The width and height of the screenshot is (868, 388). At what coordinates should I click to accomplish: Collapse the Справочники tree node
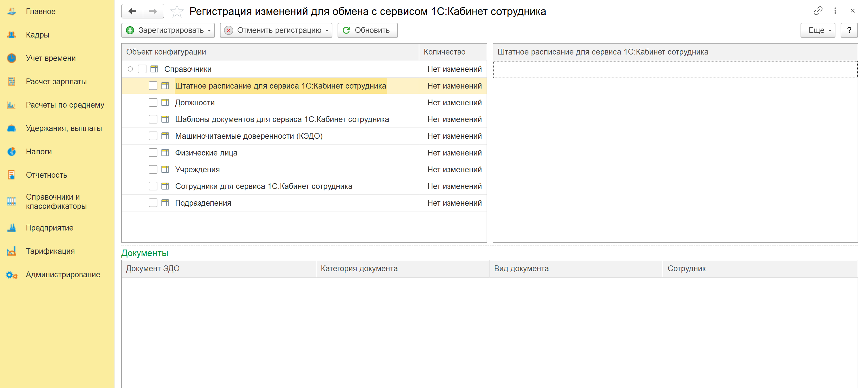[130, 69]
